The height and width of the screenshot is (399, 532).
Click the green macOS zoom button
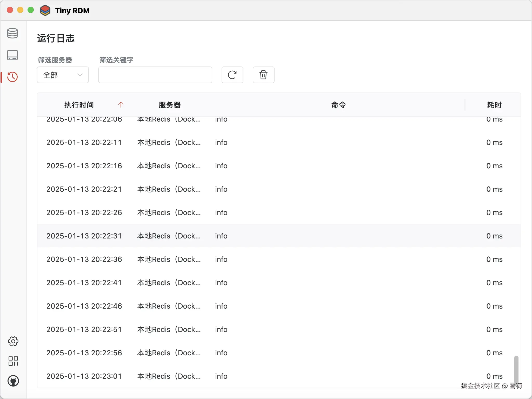tap(31, 10)
